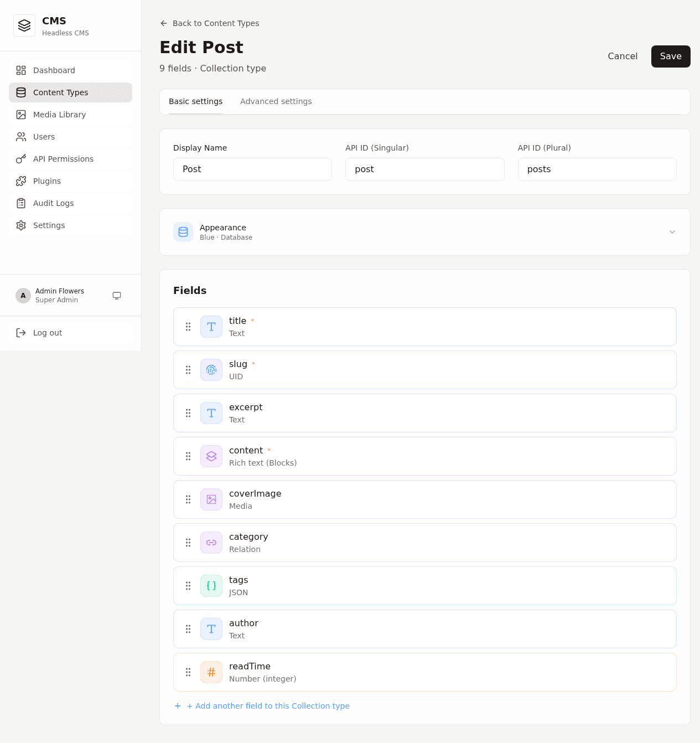Open the slug field name
The image size is (700, 743).
(x=238, y=364)
